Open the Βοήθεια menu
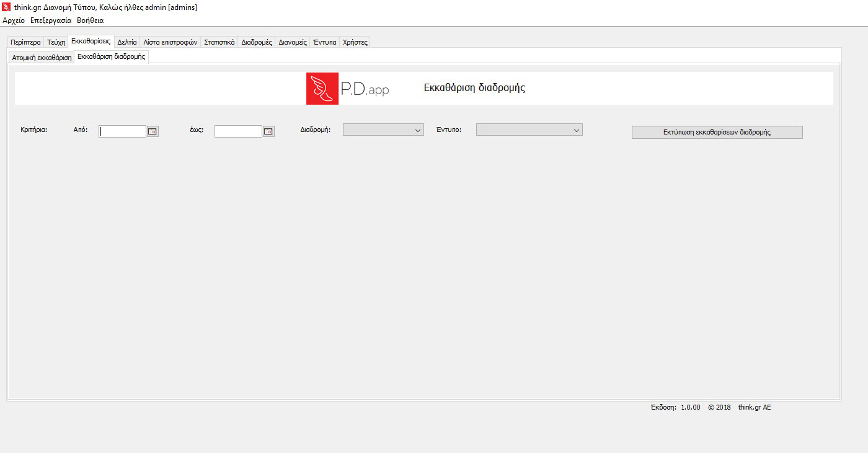 click(x=90, y=20)
